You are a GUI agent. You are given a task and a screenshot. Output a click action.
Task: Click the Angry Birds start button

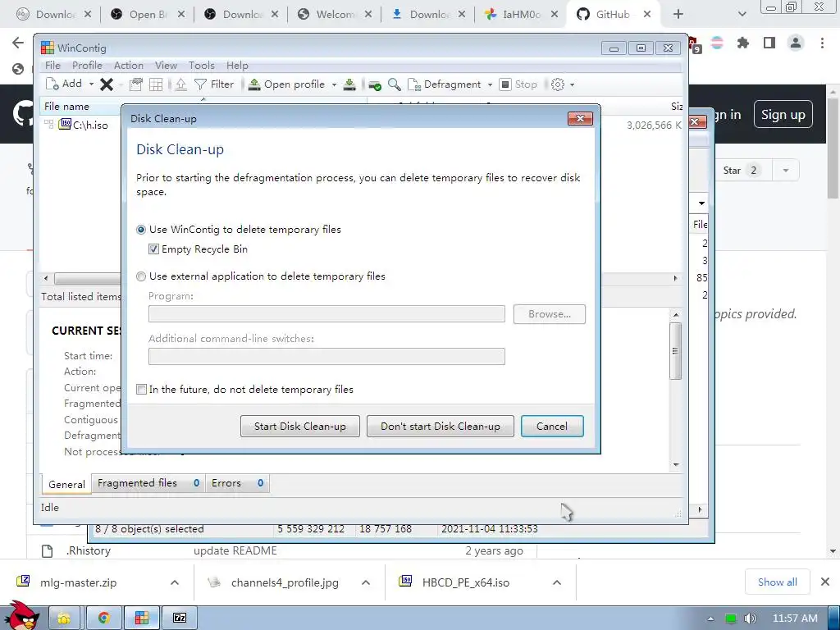coord(21,616)
